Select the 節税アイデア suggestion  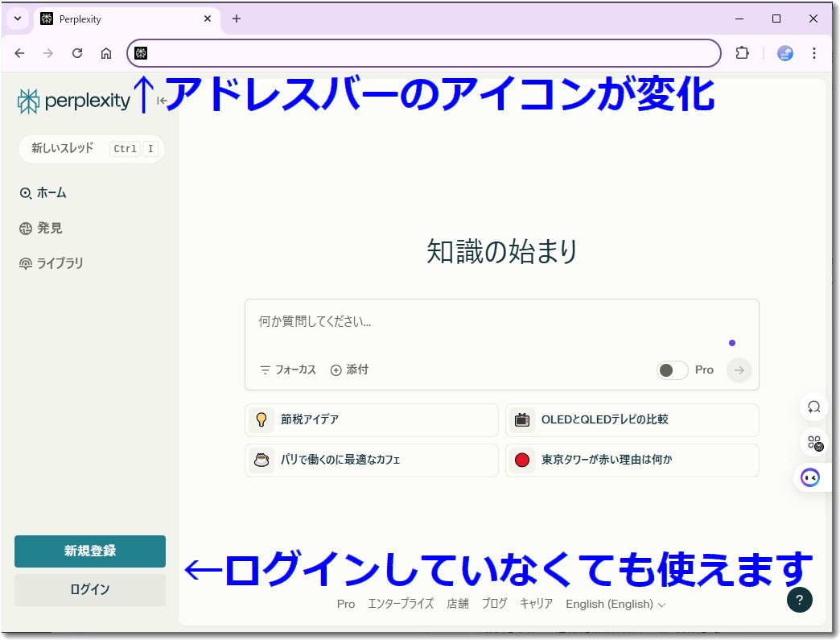pyautogui.click(x=372, y=419)
